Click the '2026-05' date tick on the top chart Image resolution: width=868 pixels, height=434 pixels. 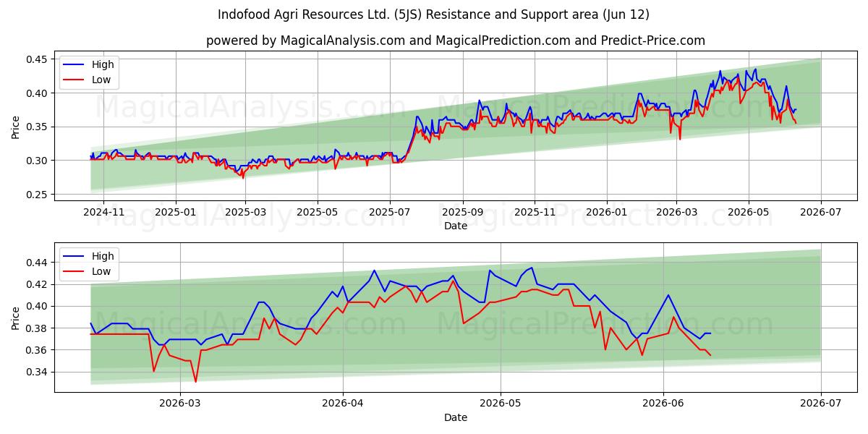749,212
